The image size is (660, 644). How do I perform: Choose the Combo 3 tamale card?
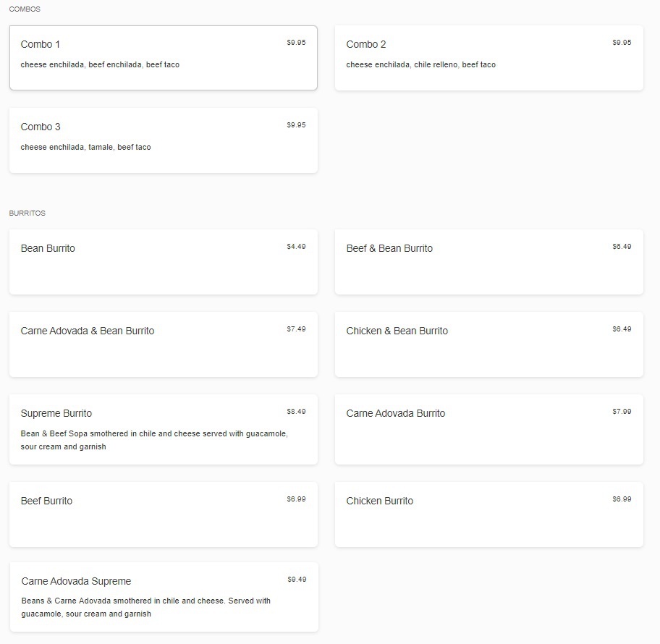pyautogui.click(x=163, y=140)
